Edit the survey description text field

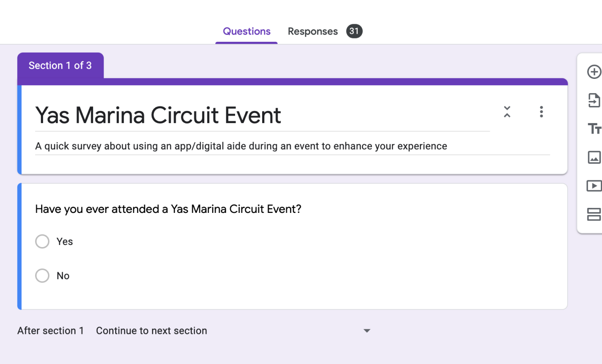click(292, 146)
